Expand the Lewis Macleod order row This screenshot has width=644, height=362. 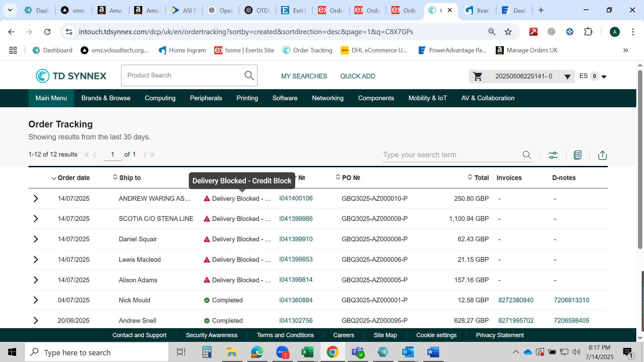click(36, 259)
